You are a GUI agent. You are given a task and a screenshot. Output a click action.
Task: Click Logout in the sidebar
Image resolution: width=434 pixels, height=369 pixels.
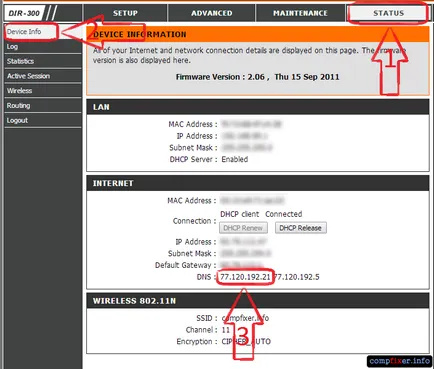(43, 120)
